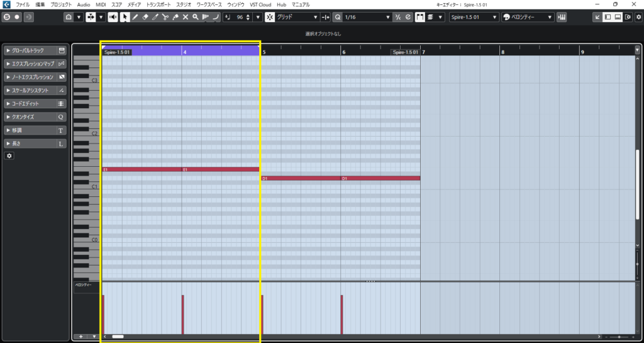Click the horizontal zoom slider at bottom right
Image resolution: width=644 pixels, height=343 pixels.
click(619, 337)
